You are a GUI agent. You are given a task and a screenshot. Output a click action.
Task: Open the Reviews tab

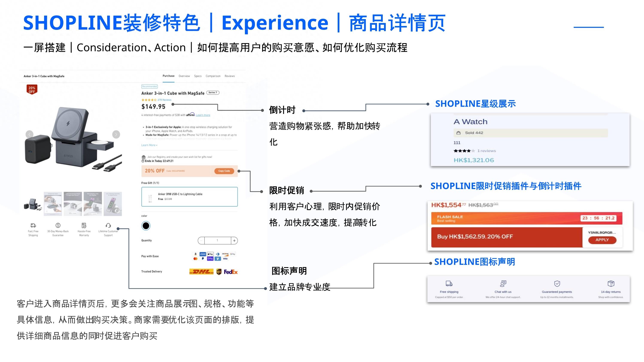coord(229,76)
